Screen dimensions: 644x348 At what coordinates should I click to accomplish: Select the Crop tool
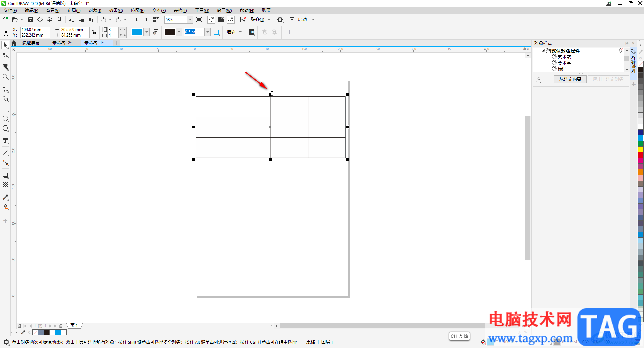pyautogui.click(x=5, y=67)
